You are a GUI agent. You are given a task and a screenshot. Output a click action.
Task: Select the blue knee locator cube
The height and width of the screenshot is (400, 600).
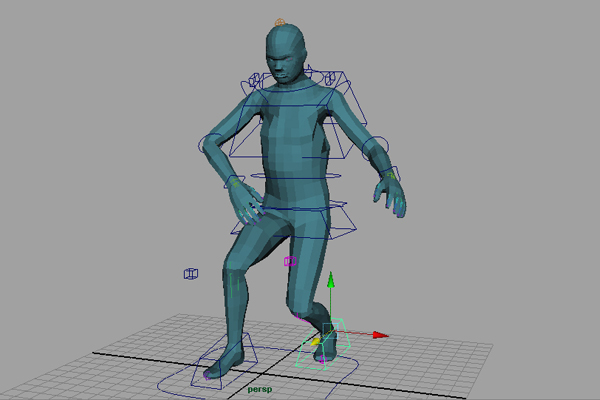point(191,274)
